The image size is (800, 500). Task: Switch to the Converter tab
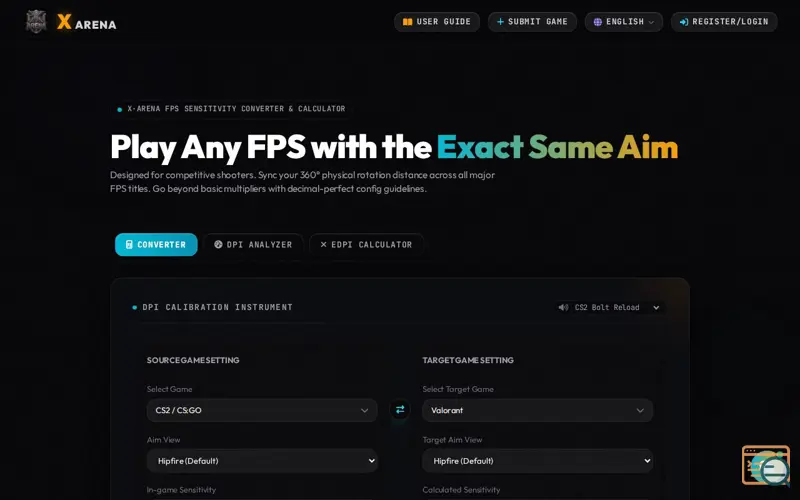click(x=156, y=244)
